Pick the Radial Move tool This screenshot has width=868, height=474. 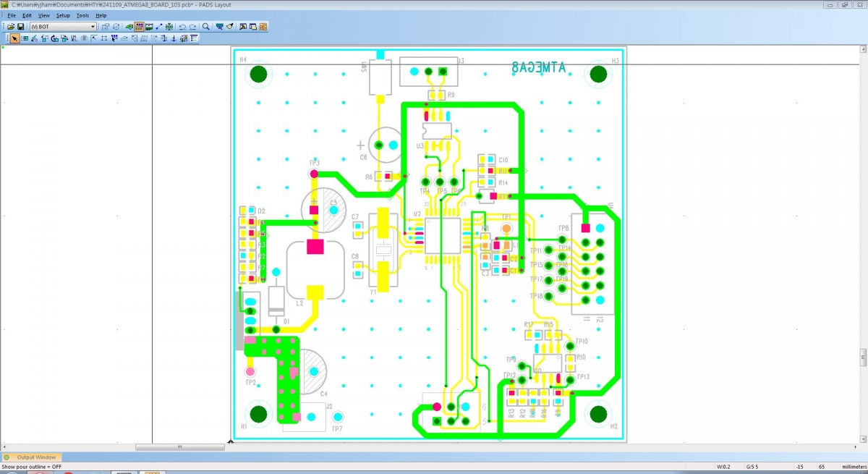pos(35,38)
